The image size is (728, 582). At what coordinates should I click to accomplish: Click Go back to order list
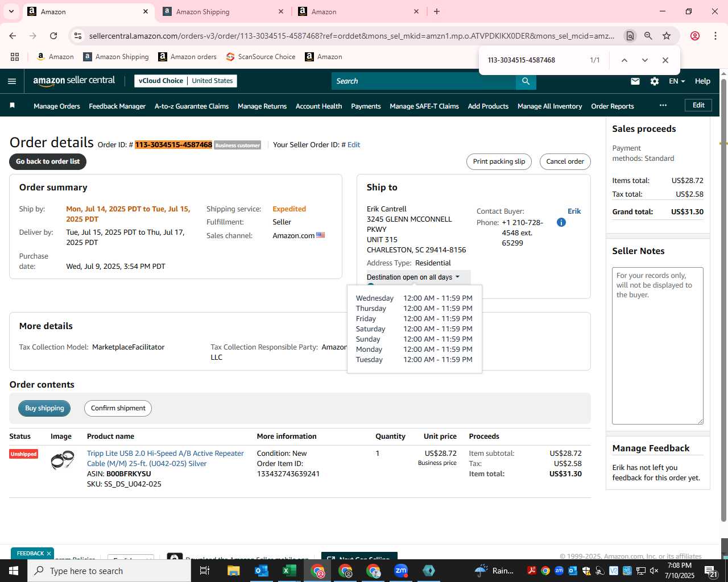(48, 161)
